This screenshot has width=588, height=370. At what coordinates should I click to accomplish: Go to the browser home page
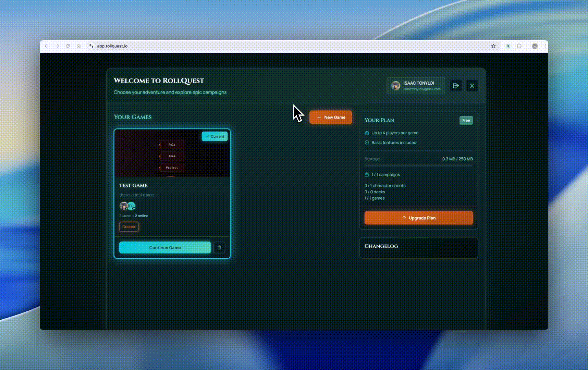pyautogui.click(x=78, y=46)
